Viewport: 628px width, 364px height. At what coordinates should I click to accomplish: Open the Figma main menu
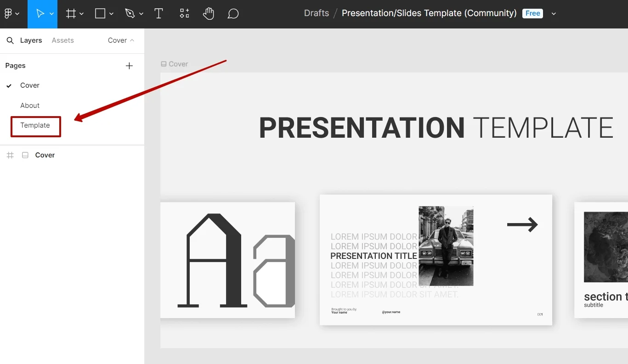coord(11,14)
